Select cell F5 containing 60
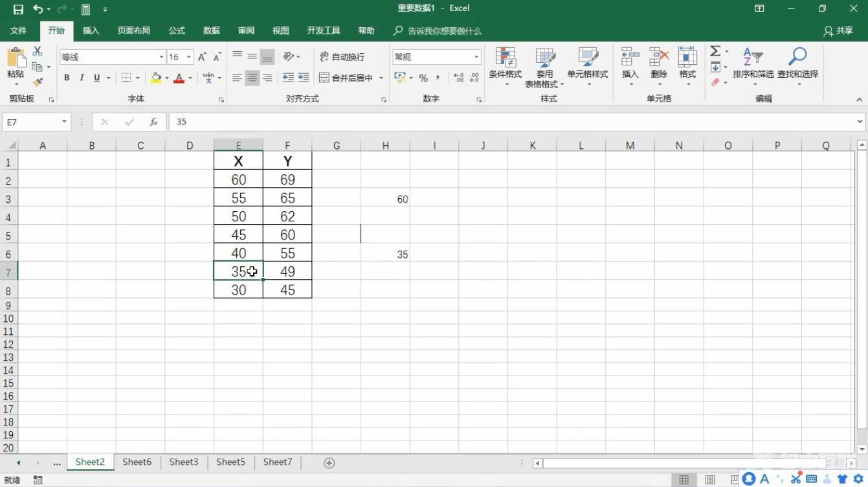Viewport: 868px width, 487px height. (x=287, y=234)
